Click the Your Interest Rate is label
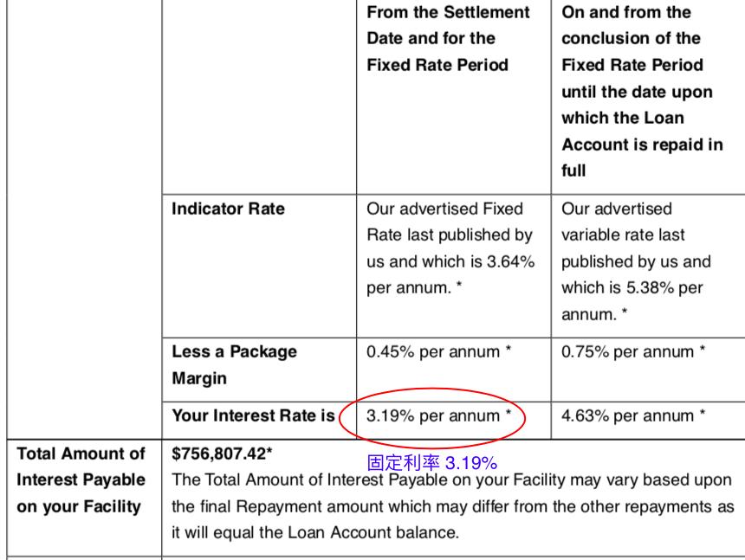 (253, 416)
